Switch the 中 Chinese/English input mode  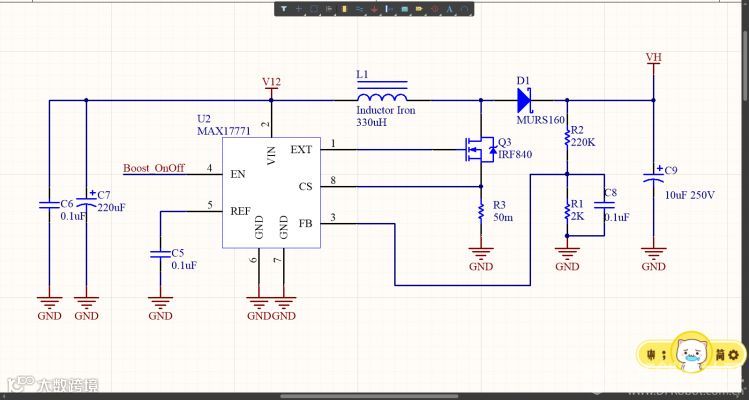tap(650, 355)
